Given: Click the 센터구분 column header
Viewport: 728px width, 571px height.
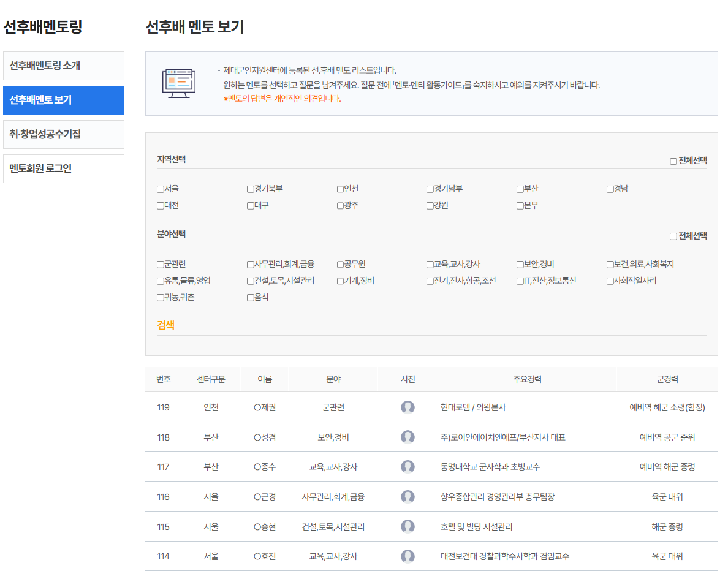Looking at the screenshot, I should [211, 379].
